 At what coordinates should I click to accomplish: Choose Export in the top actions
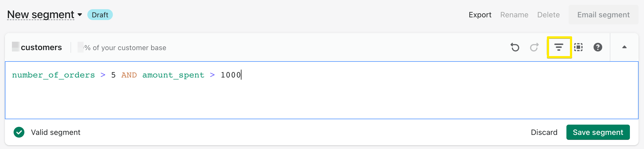coord(480,15)
